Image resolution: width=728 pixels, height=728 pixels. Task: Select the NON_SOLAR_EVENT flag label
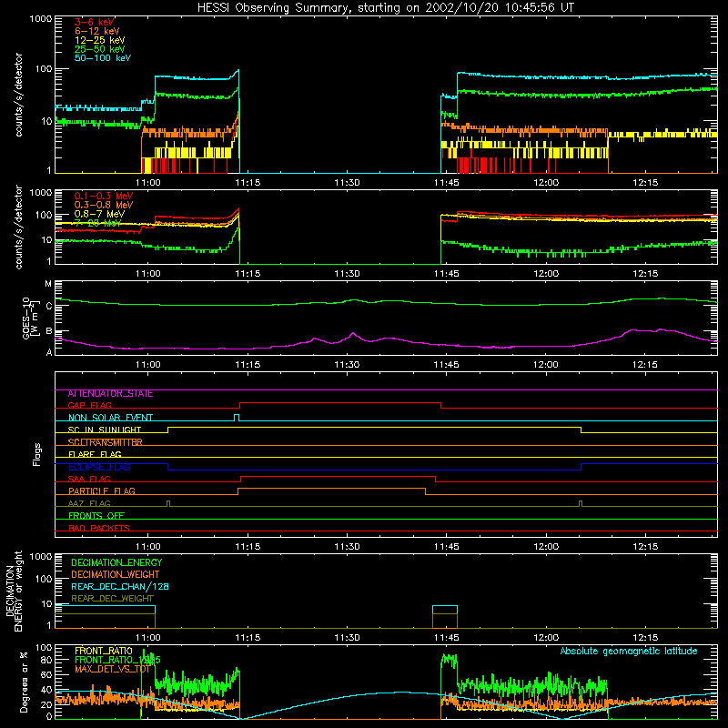coord(110,418)
